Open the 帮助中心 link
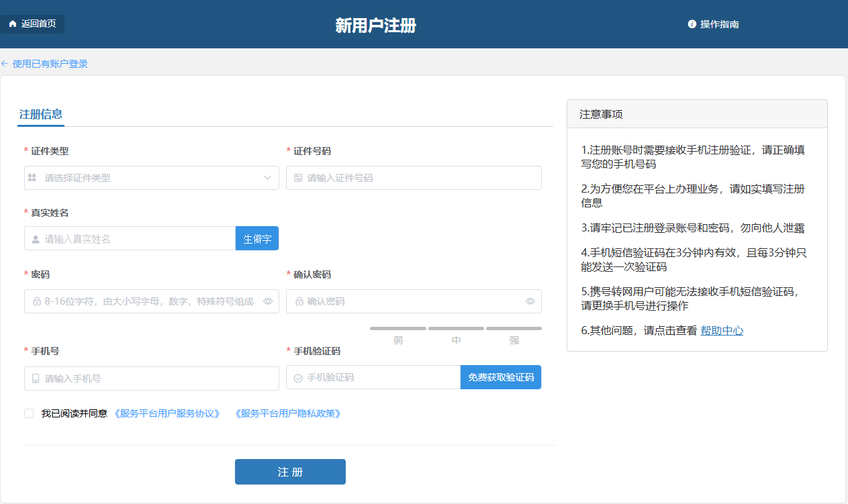Screen dimensions: 848x504 722,330
